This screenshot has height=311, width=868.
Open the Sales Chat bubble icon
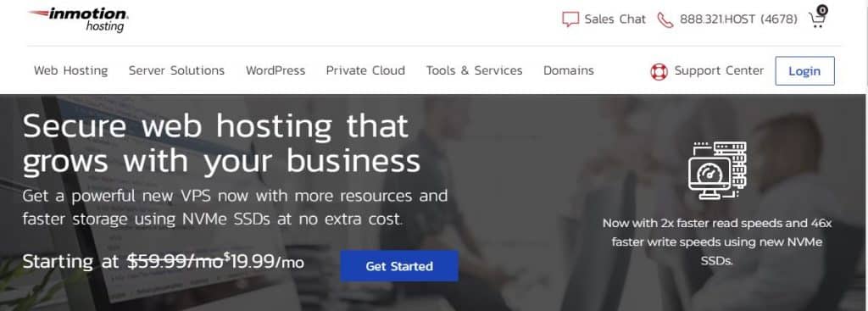click(570, 19)
